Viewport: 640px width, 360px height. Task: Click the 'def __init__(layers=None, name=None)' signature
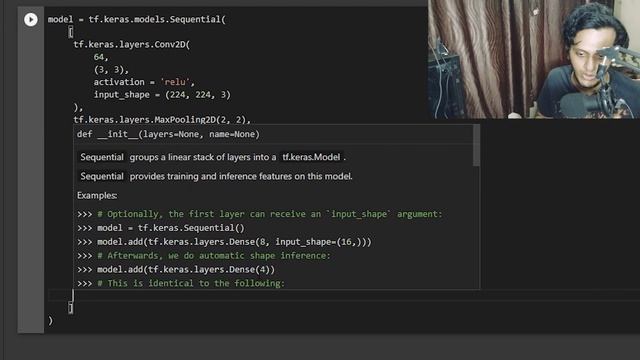click(168, 134)
